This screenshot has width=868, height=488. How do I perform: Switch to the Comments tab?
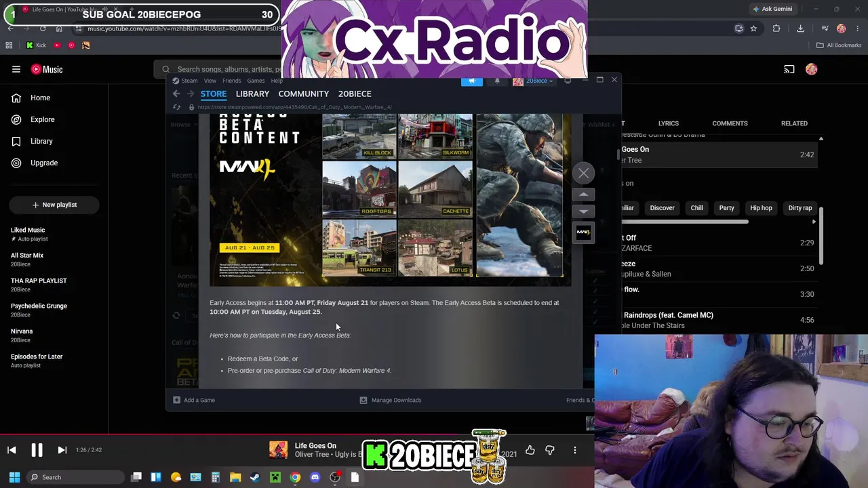730,123
